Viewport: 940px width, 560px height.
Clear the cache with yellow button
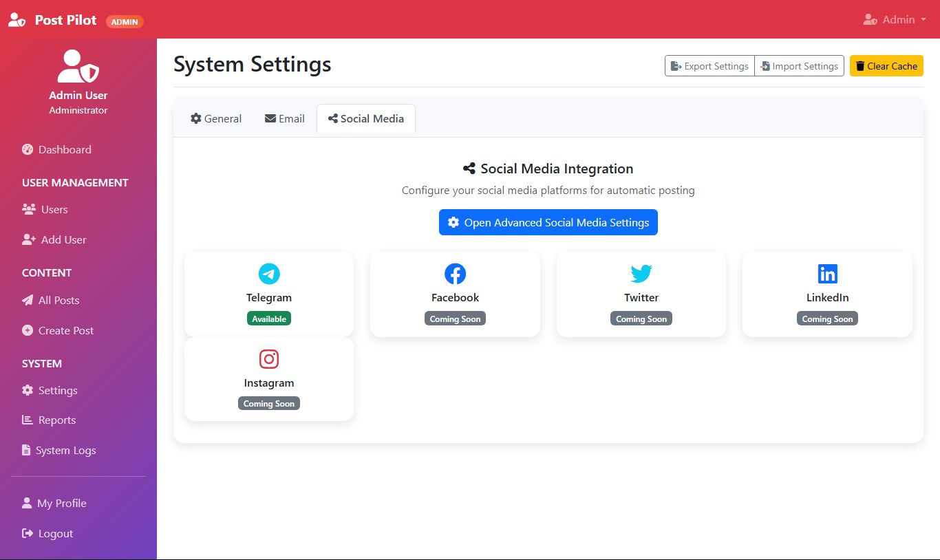click(886, 66)
